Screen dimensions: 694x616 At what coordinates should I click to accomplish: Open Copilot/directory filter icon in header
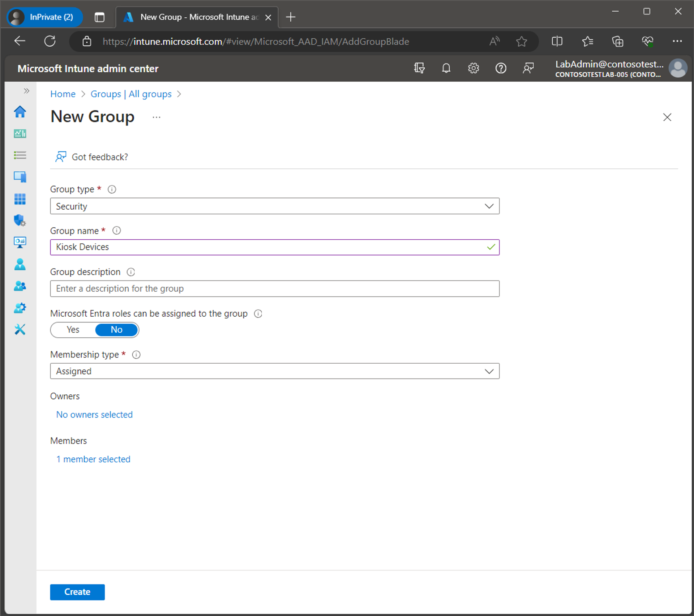pyautogui.click(x=419, y=68)
